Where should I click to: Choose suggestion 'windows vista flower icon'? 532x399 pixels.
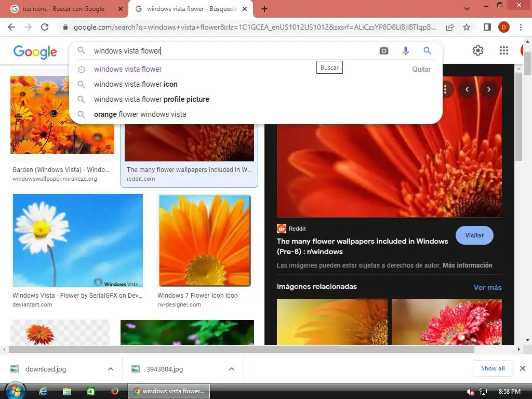pos(136,84)
